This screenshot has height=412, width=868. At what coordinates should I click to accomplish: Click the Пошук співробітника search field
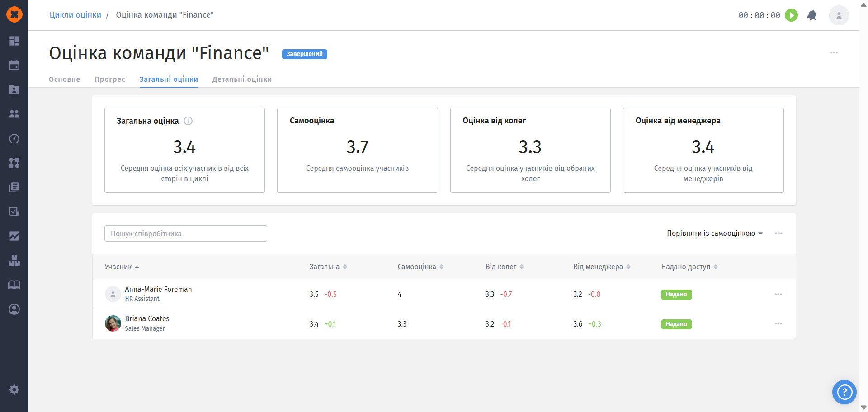pyautogui.click(x=185, y=234)
